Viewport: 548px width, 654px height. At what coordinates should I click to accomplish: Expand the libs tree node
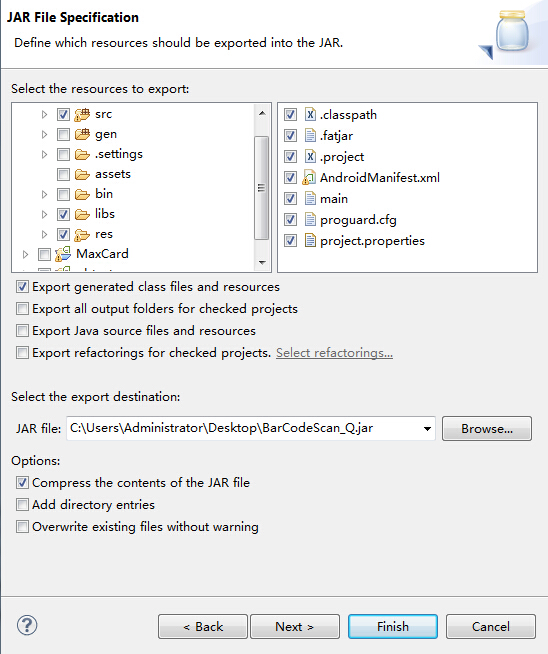44,214
